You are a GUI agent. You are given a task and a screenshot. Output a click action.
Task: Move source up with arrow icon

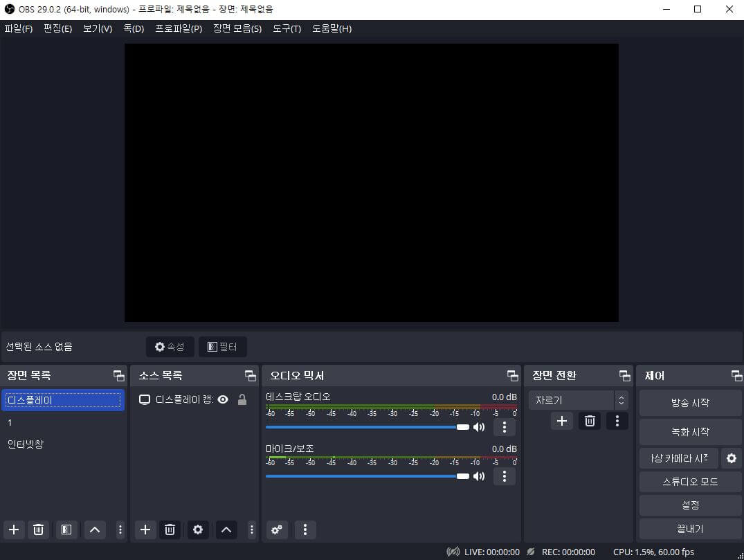coord(226,530)
